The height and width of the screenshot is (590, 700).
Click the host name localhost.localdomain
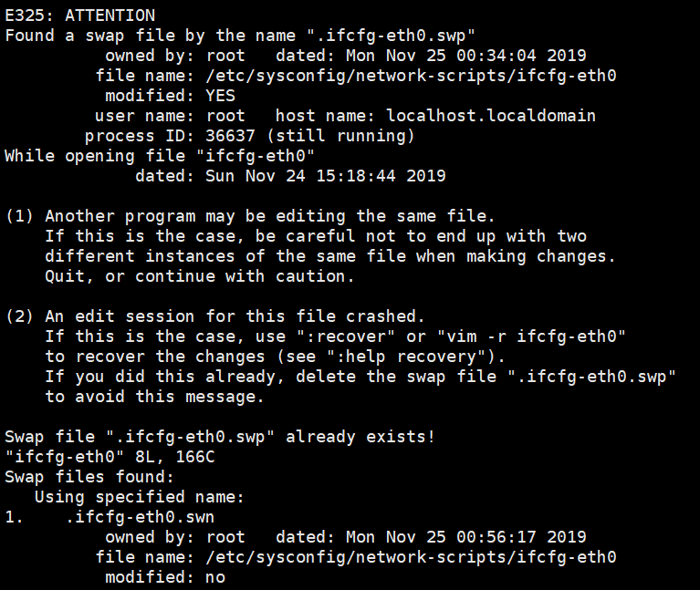pos(491,116)
